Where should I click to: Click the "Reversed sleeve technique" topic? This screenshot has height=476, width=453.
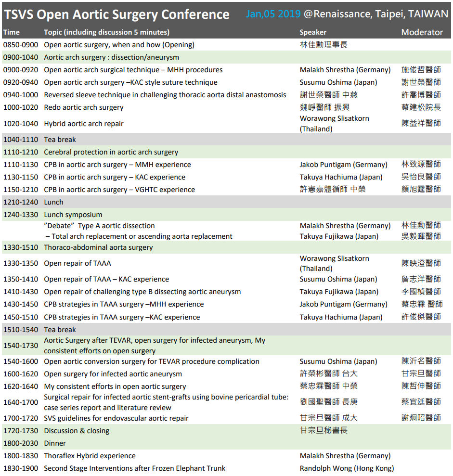165,95
